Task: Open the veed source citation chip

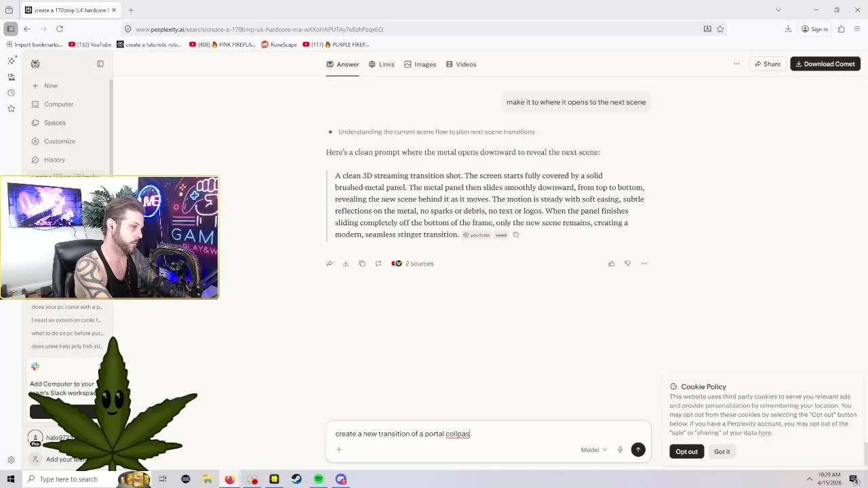Action: (x=500, y=235)
